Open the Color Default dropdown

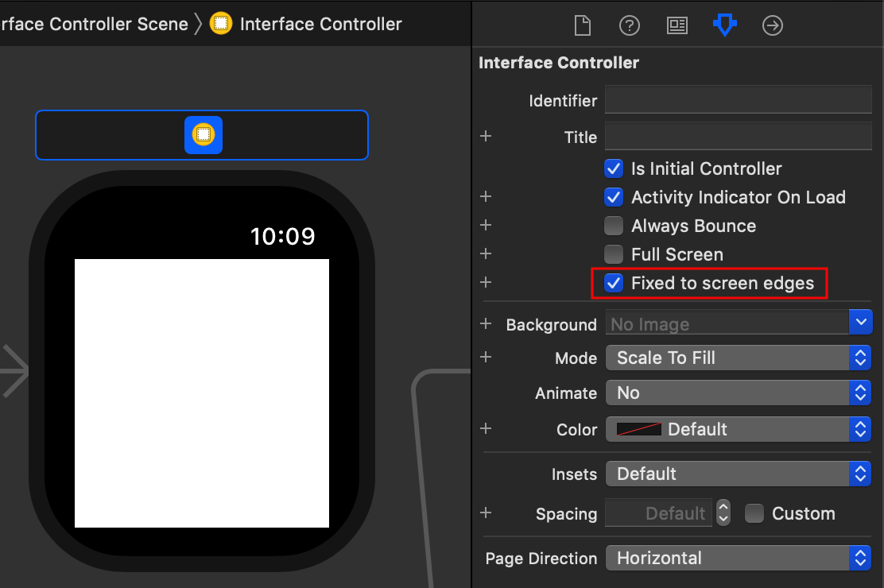pyautogui.click(x=739, y=429)
